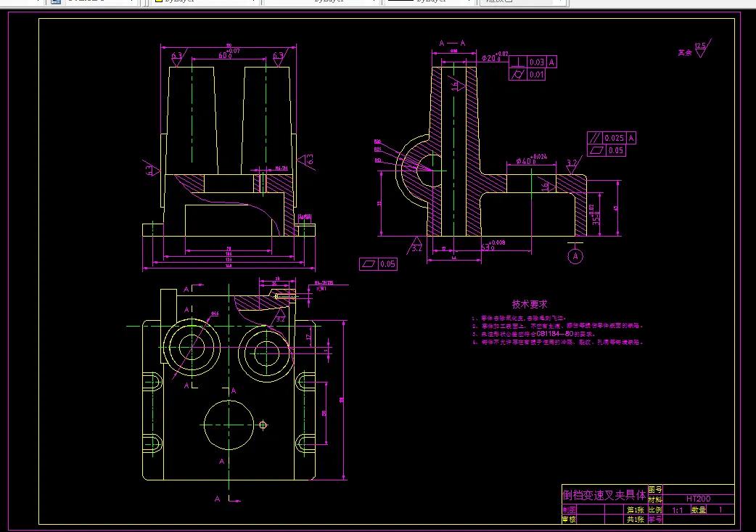The image size is (756, 532).
Task: Select the A—A section view label
Action: [452, 43]
